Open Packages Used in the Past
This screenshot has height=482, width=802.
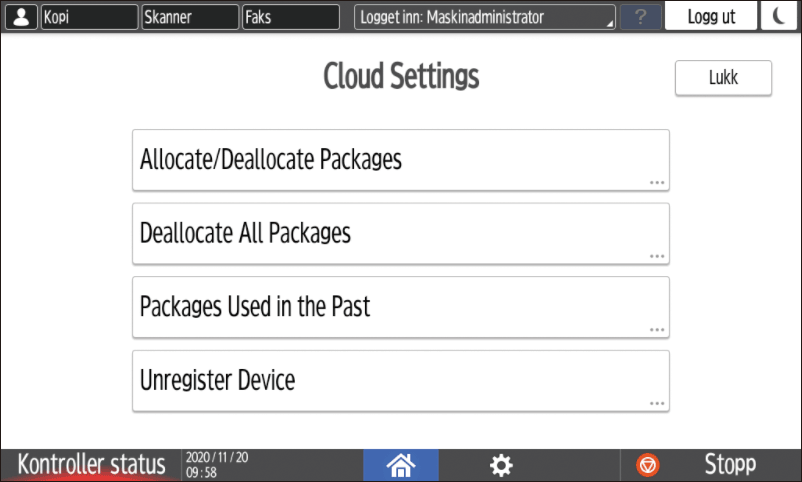point(400,307)
